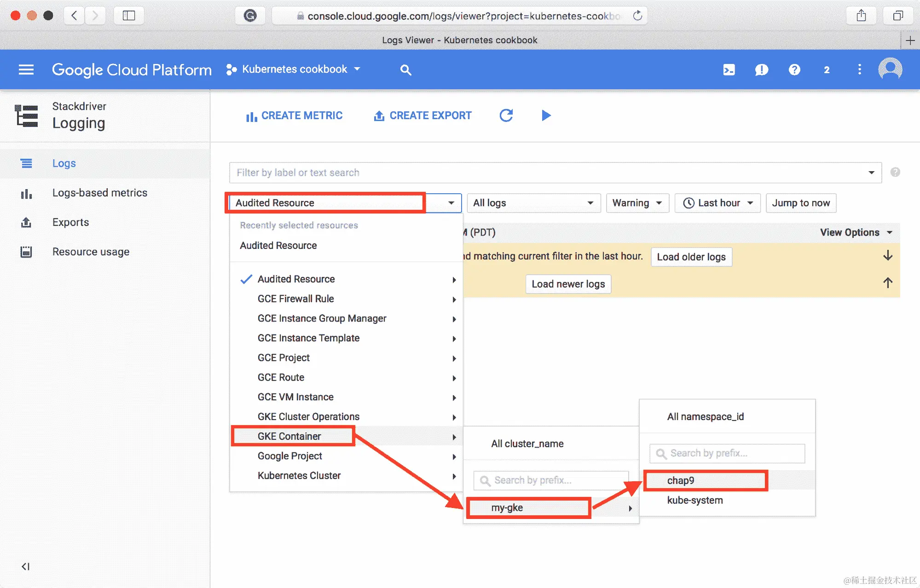The width and height of the screenshot is (920, 588).
Task: Start streaming logs with play icon
Action: click(546, 115)
